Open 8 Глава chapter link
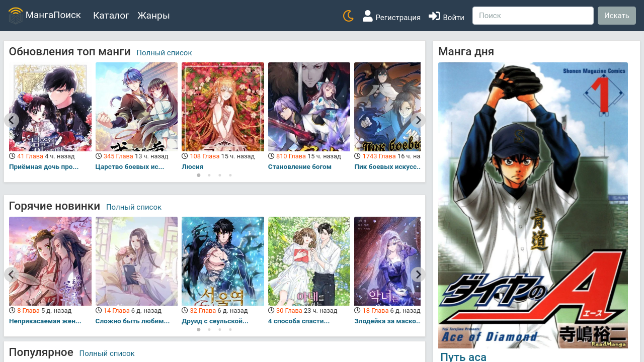Viewport: 644px width, 362px height. pyautogui.click(x=28, y=311)
